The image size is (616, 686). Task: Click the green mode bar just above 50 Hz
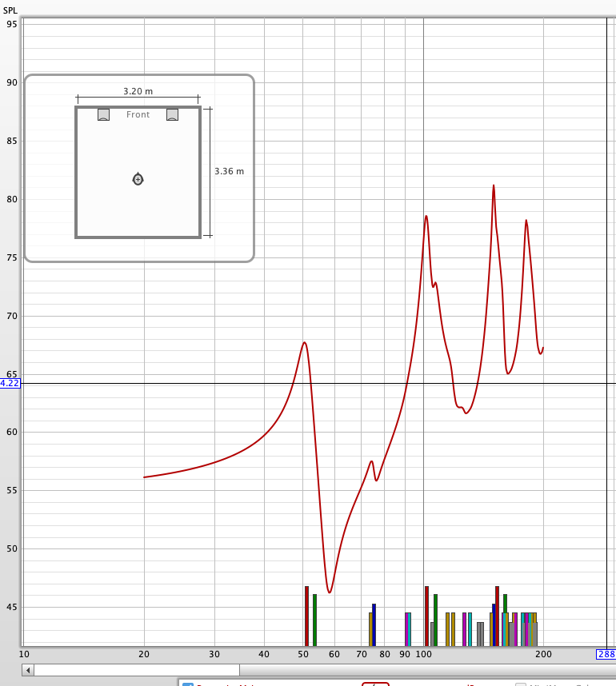point(315,620)
